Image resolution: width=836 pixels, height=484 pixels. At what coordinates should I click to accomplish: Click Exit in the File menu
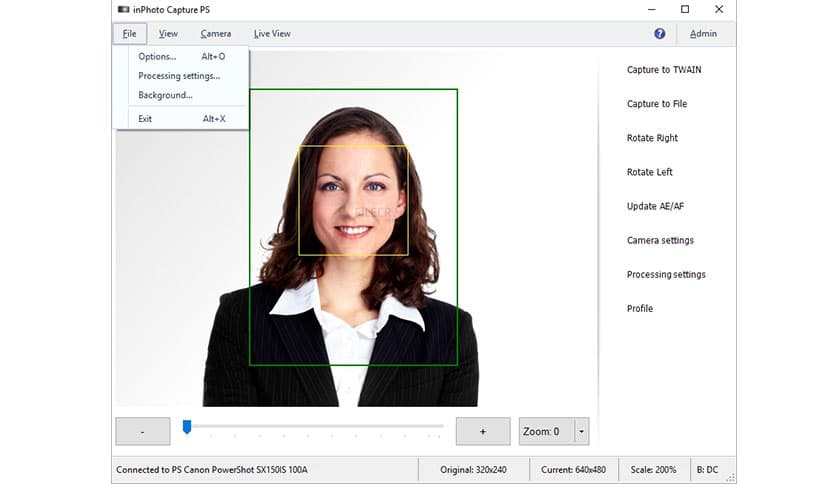tap(145, 119)
